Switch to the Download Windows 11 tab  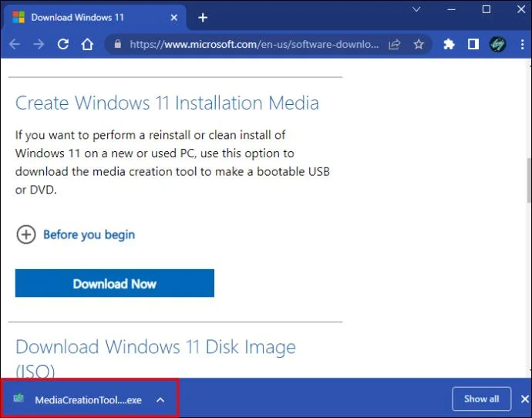95,18
